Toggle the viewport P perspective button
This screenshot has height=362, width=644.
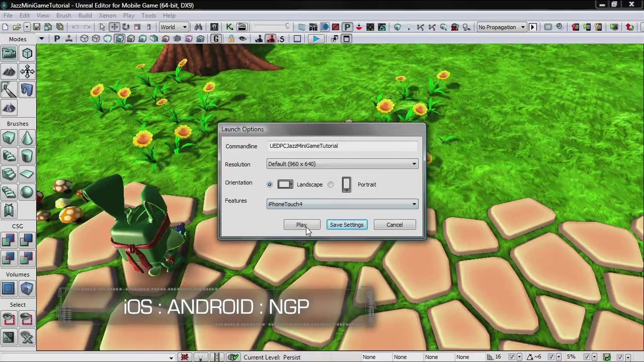tap(57, 39)
